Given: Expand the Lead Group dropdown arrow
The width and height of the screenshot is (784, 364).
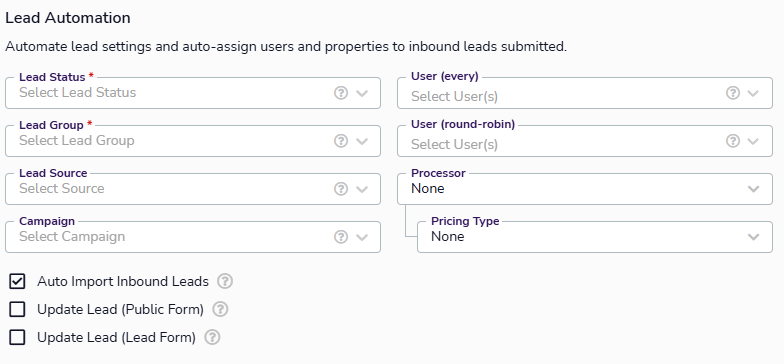Looking at the screenshot, I should click(x=362, y=141).
